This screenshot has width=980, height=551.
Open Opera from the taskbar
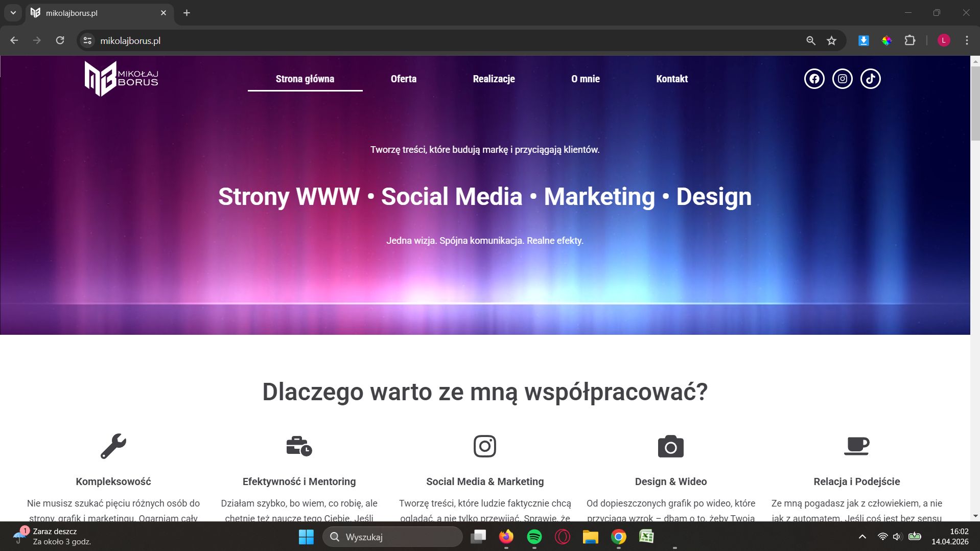pos(562,537)
